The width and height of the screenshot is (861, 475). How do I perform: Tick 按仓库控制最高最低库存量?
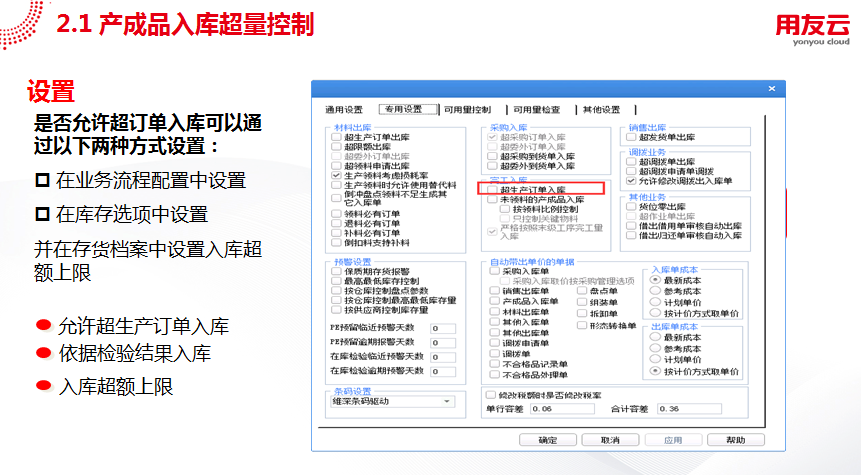tap(337, 300)
